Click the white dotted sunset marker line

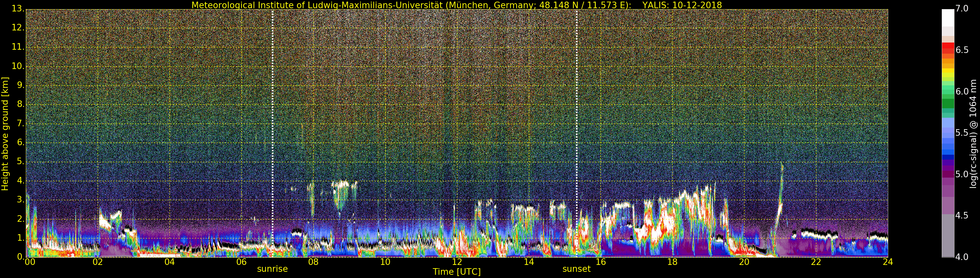(x=577, y=133)
